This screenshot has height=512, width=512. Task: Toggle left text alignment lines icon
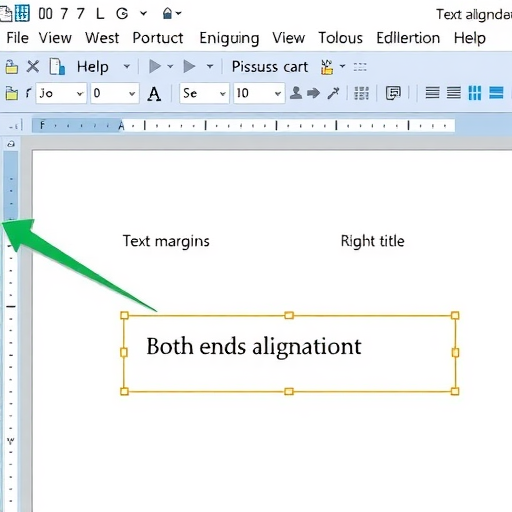[x=432, y=93]
